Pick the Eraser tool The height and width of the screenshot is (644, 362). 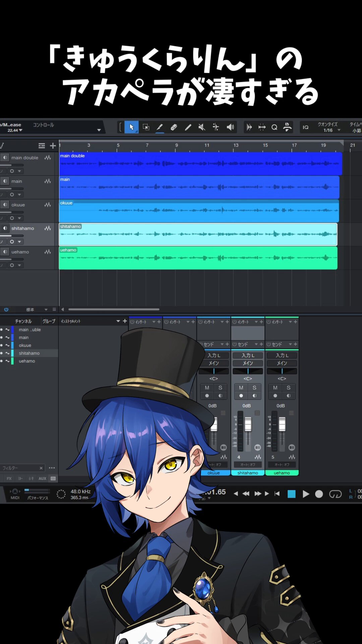point(174,127)
